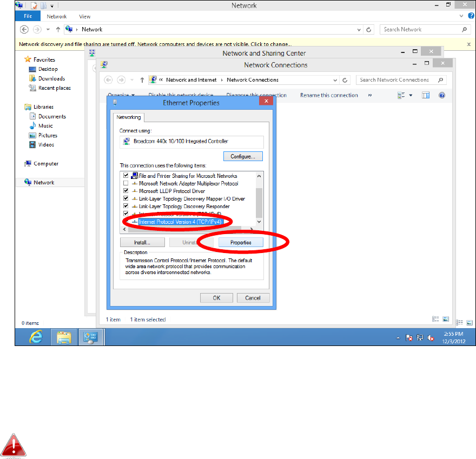The height and width of the screenshot is (459, 476).
Task: Click Cancel in Ethernet Properties
Action: (x=253, y=298)
